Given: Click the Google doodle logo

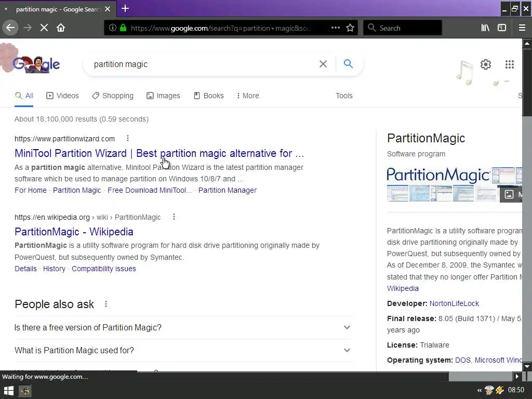Looking at the screenshot, I should [x=36, y=64].
